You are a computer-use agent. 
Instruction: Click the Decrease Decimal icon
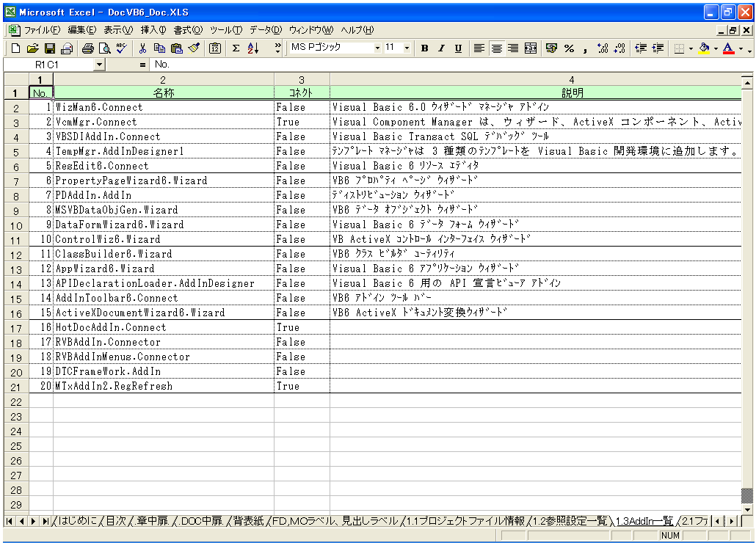click(619, 48)
